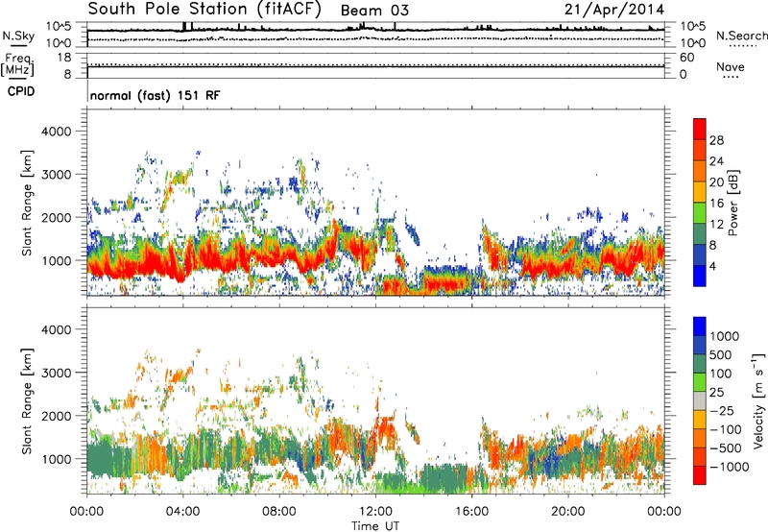Click the 'South Pole Station (fitACF)' title
The height and width of the screenshot is (532, 768).
click(204, 10)
